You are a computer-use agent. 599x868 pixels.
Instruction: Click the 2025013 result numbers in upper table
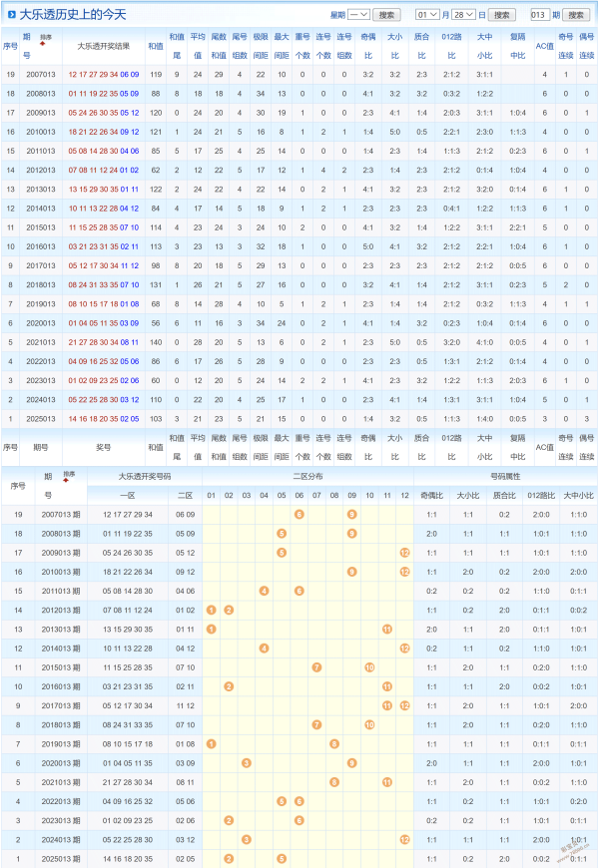104,419
